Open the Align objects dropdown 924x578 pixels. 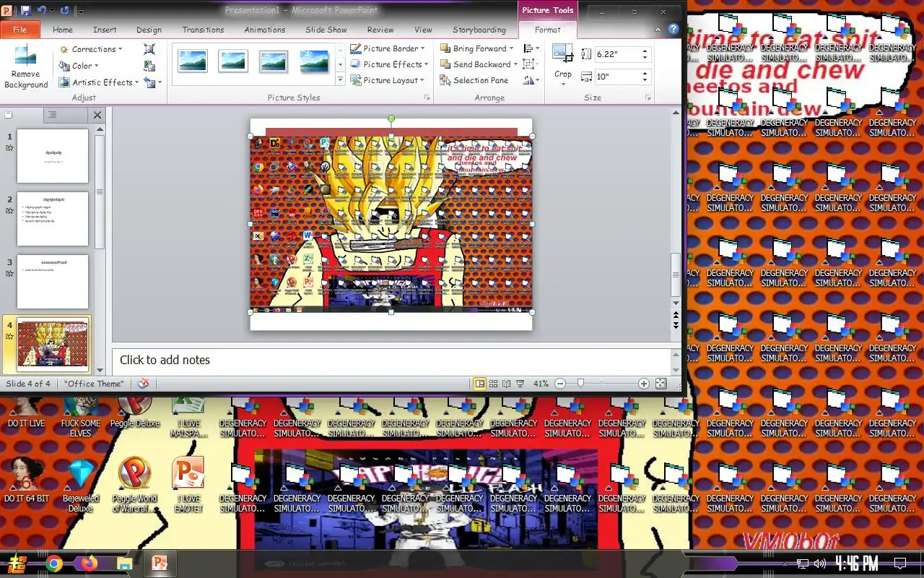point(531,48)
